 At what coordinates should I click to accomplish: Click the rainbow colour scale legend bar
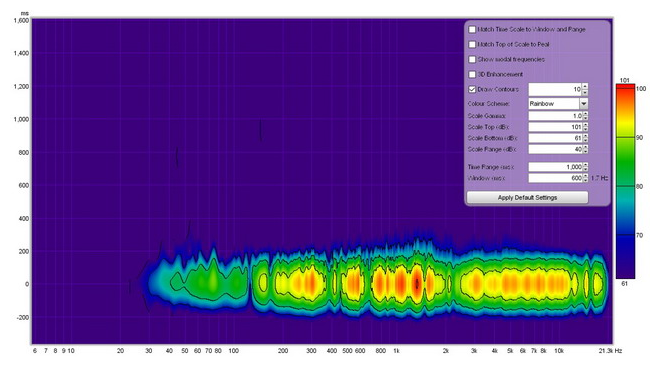(625, 181)
